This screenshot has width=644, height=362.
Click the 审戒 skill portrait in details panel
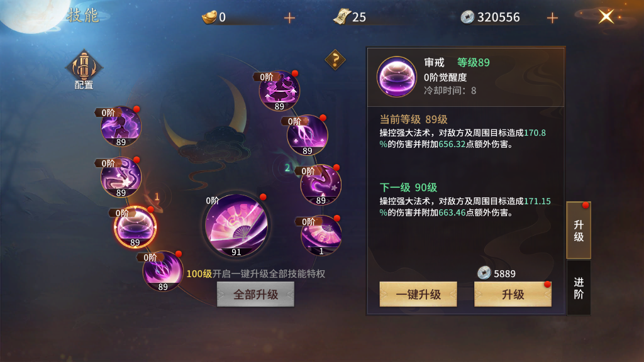[397, 77]
